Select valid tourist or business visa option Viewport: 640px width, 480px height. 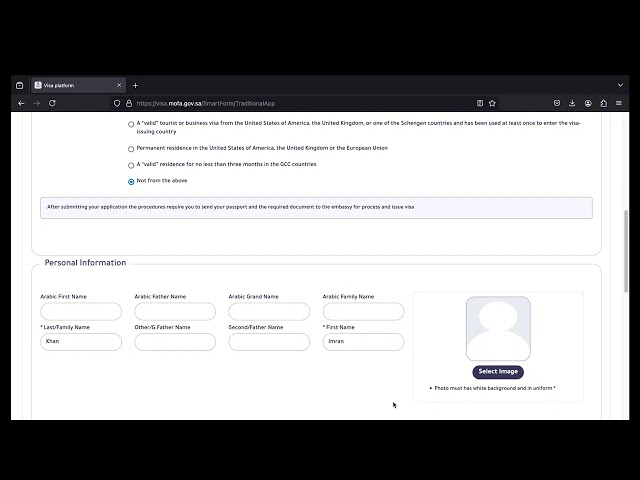click(131, 124)
